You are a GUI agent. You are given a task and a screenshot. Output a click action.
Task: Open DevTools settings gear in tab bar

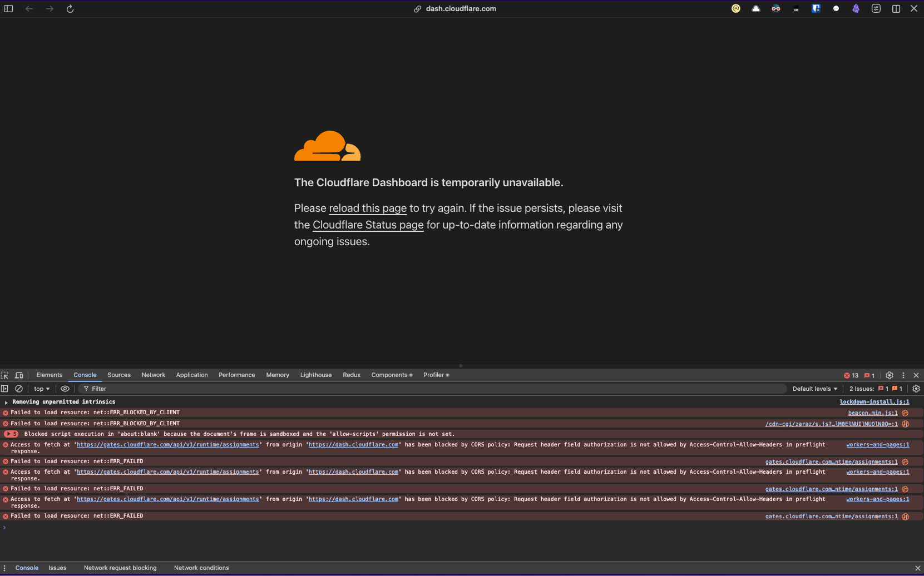(x=890, y=375)
